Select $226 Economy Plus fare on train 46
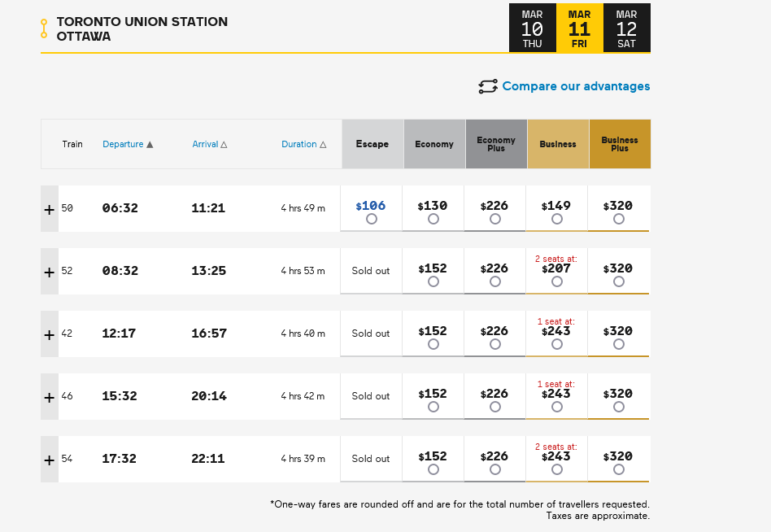Viewport: 771px width, 532px height. pos(495,407)
